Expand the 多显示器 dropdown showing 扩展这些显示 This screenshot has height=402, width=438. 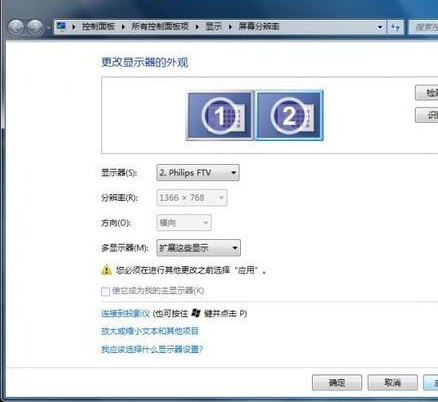(x=199, y=248)
